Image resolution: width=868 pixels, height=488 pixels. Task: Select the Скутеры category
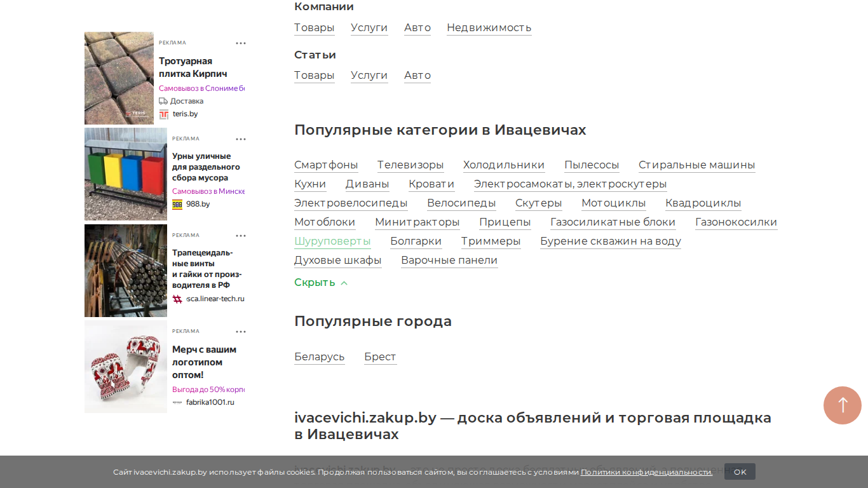coord(539,203)
